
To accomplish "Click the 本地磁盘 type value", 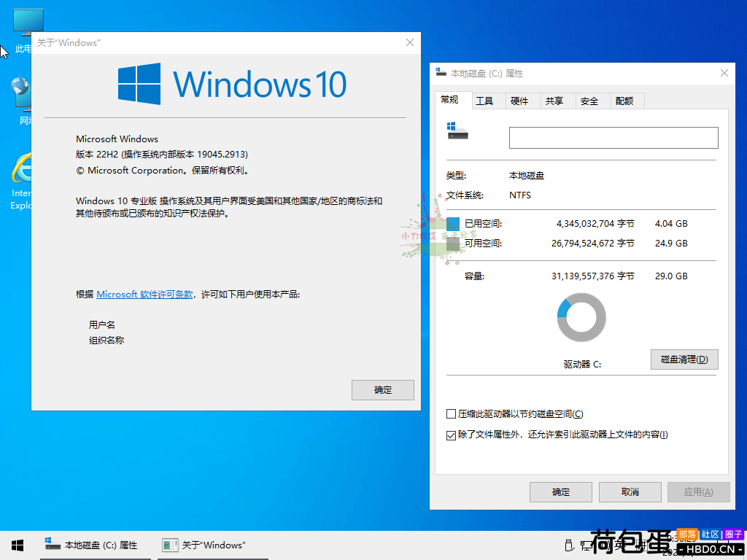I will coord(527,176).
